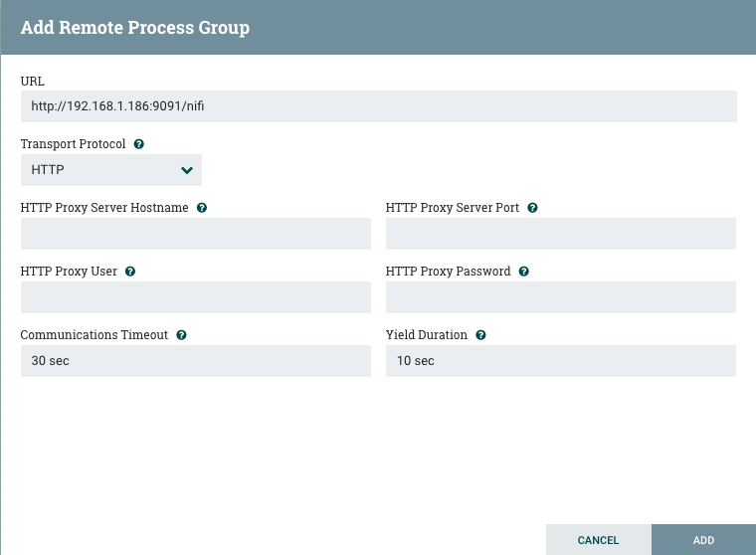Click the ADD button
Image resolution: width=756 pixels, height=555 pixels.
pyautogui.click(x=703, y=539)
